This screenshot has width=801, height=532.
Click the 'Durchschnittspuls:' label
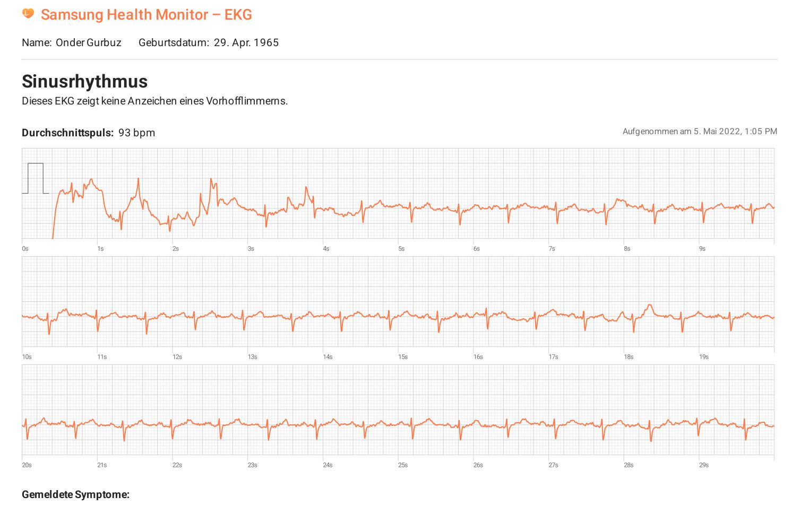[x=68, y=133]
